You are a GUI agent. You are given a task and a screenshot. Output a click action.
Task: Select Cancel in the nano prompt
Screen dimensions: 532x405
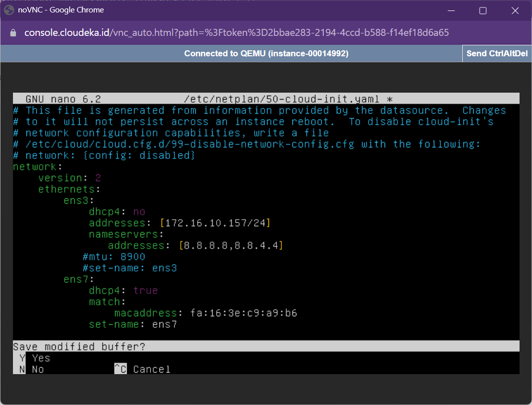151,369
